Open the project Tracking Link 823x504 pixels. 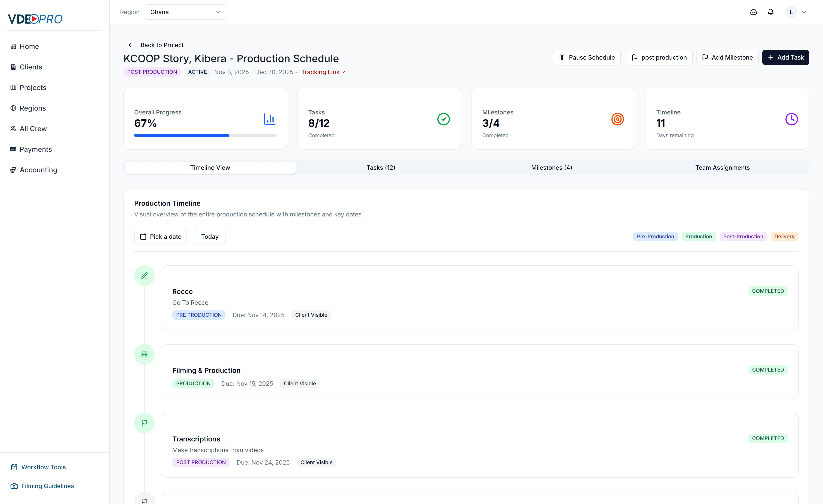pyautogui.click(x=323, y=72)
